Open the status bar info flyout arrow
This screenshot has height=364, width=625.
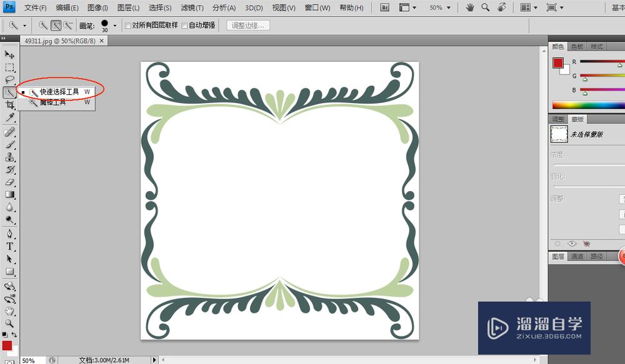point(154,360)
